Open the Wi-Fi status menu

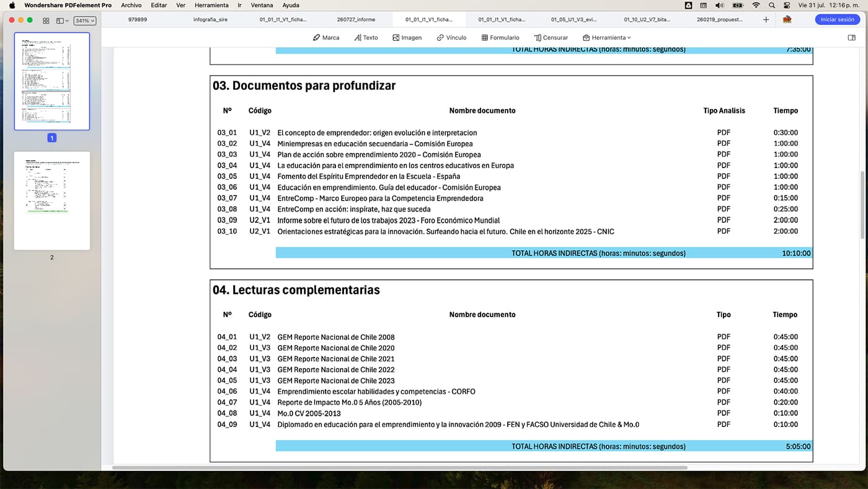pos(756,5)
